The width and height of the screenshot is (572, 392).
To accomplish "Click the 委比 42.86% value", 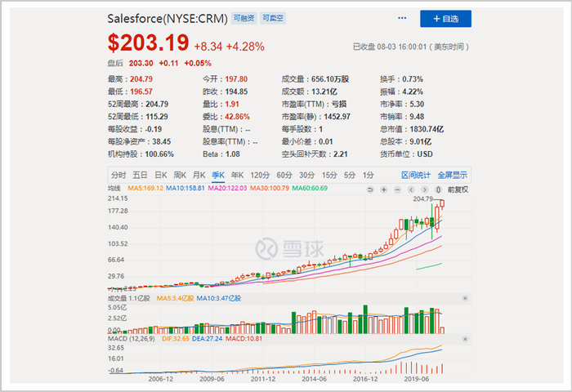I will (238, 117).
